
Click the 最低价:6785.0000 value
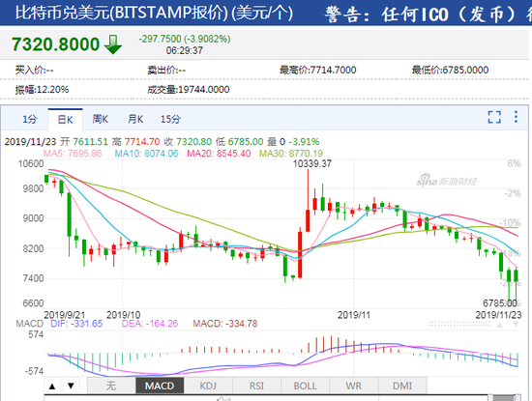click(x=450, y=71)
